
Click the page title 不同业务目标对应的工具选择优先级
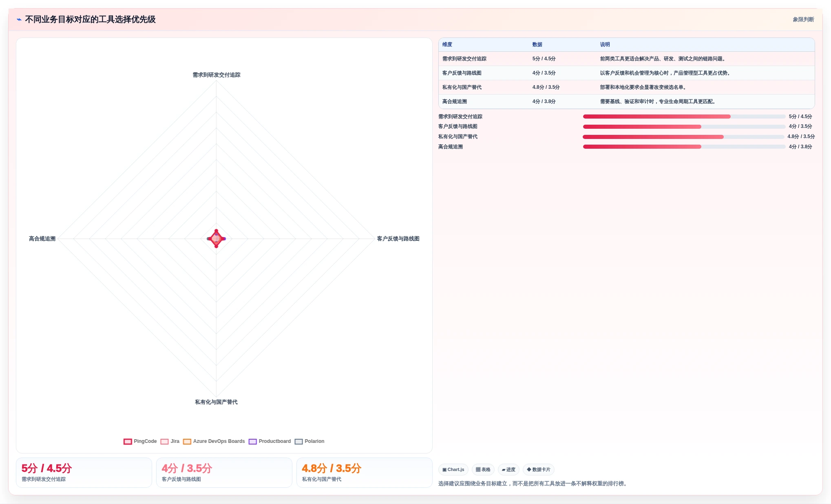click(x=90, y=20)
